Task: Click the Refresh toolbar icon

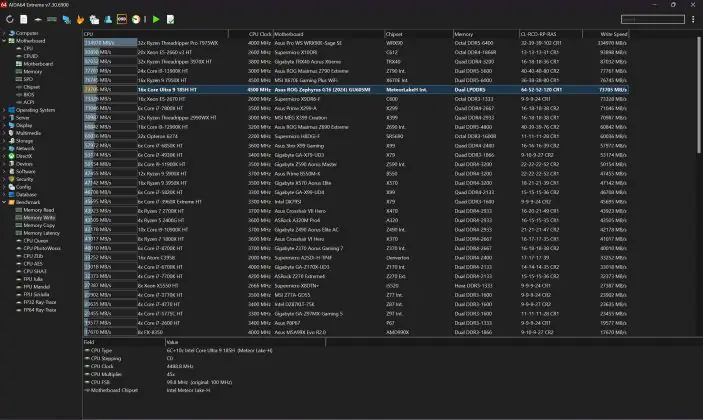Action: (9, 19)
